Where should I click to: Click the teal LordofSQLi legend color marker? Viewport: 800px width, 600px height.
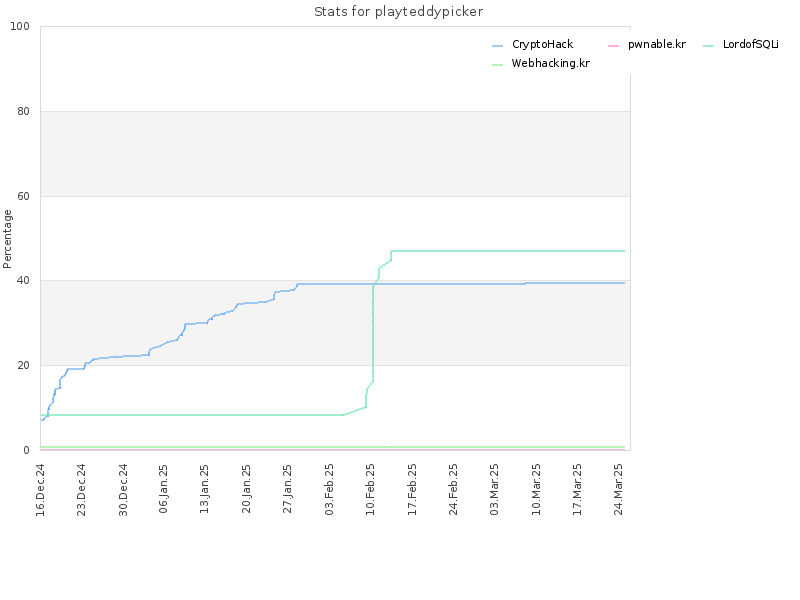708,46
